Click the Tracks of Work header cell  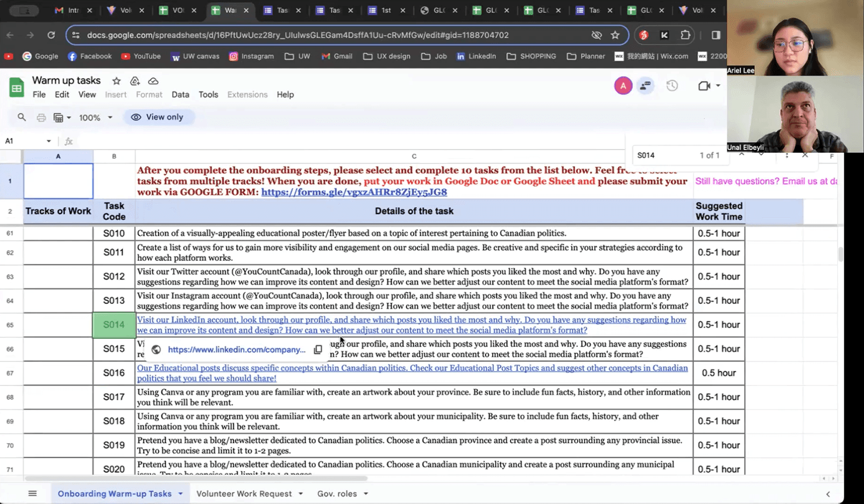pos(58,211)
